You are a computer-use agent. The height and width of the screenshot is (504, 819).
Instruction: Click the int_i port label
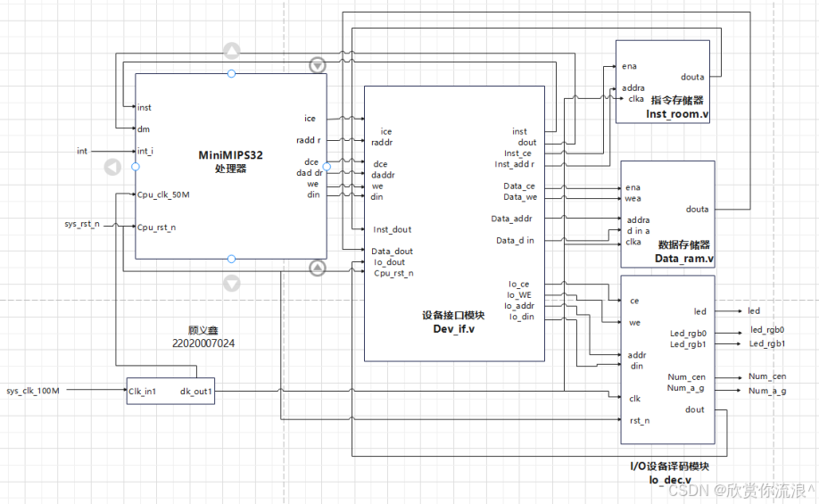tap(145, 152)
